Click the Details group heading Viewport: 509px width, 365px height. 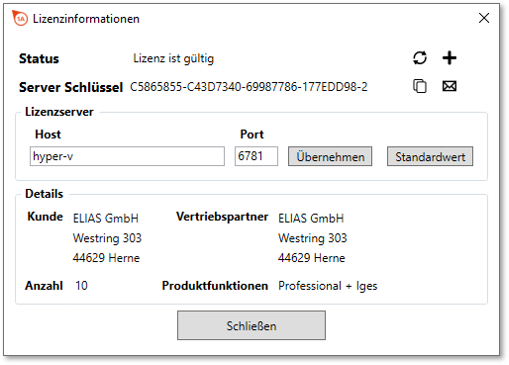coord(44,194)
